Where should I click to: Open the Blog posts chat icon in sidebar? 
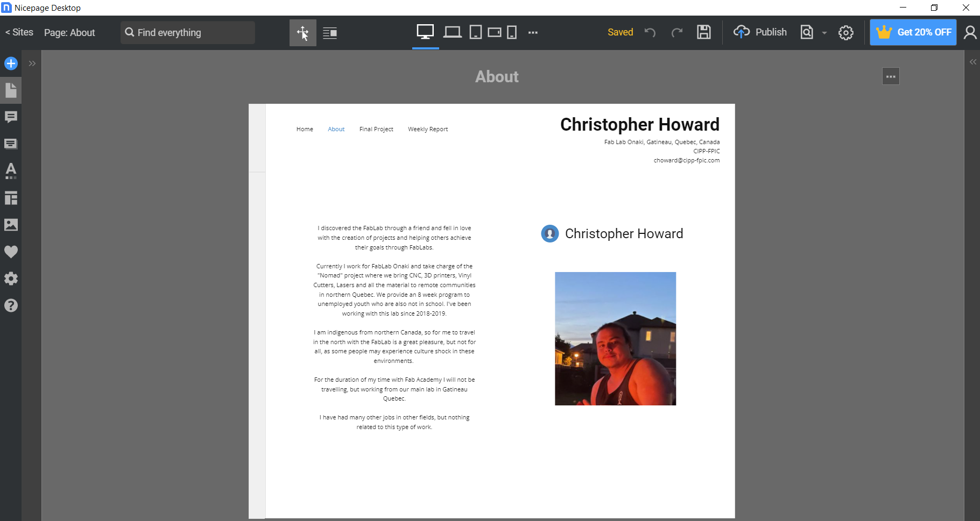click(11, 117)
